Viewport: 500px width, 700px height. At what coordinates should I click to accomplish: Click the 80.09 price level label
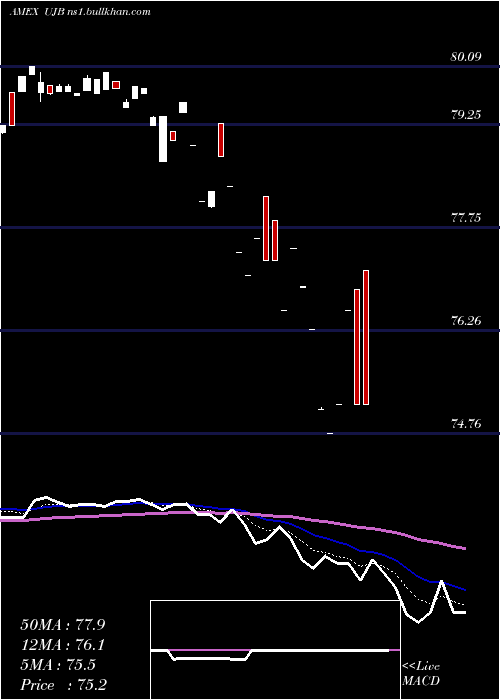[x=466, y=57]
